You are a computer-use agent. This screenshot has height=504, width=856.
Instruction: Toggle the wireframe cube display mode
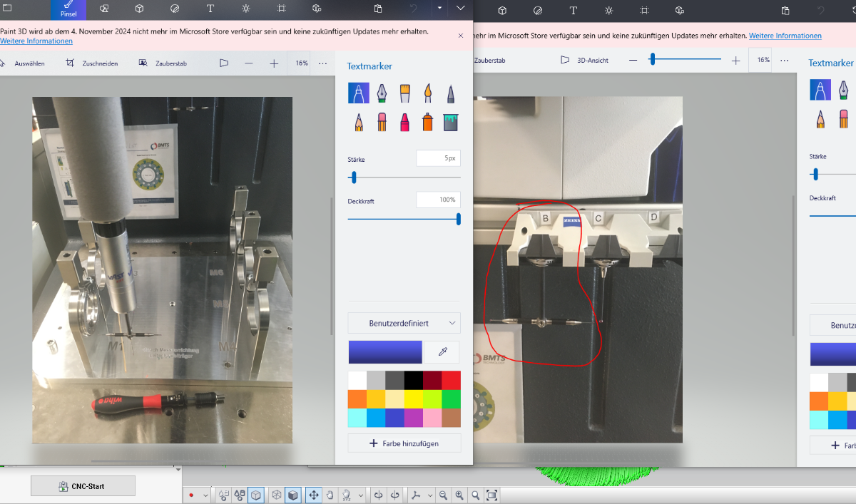pyautogui.click(x=277, y=495)
